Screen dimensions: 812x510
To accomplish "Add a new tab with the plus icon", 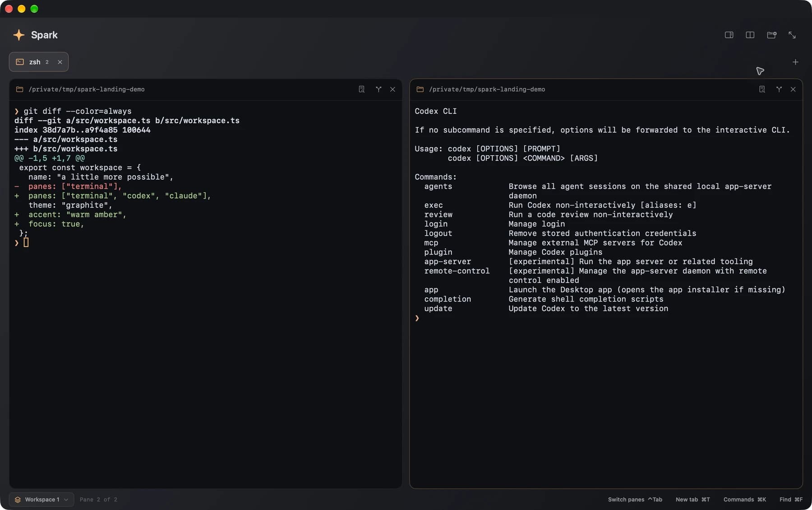I will tap(795, 62).
